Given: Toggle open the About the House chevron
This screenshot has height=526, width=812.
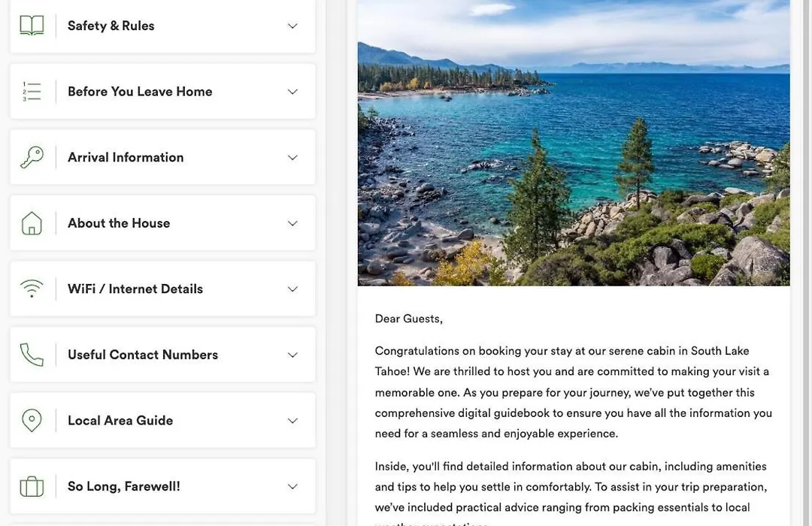Looking at the screenshot, I should [x=292, y=223].
